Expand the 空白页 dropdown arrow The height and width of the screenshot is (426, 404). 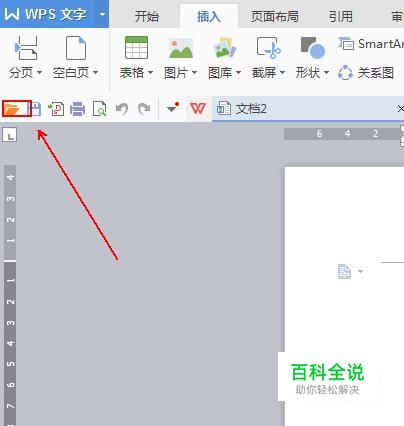pos(95,72)
